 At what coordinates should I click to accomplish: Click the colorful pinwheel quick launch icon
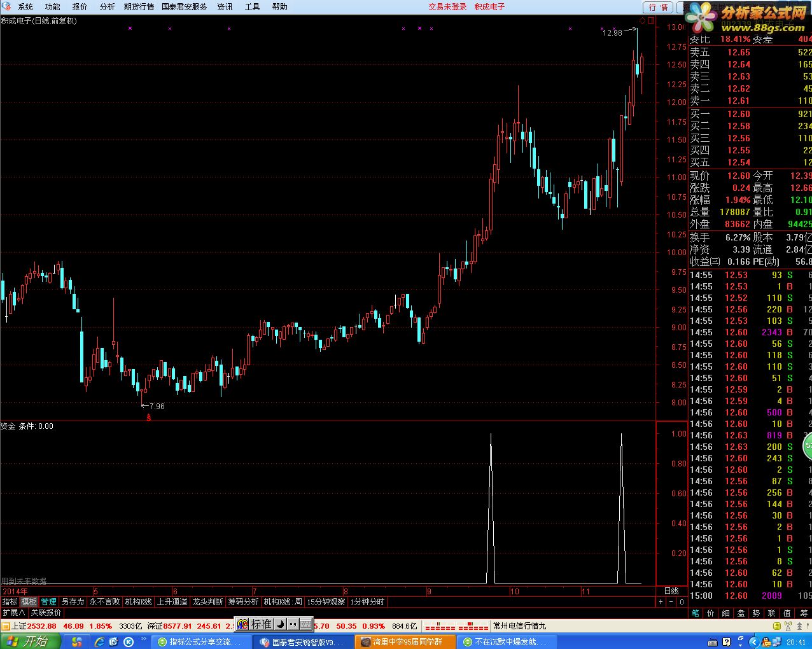(76, 641)
